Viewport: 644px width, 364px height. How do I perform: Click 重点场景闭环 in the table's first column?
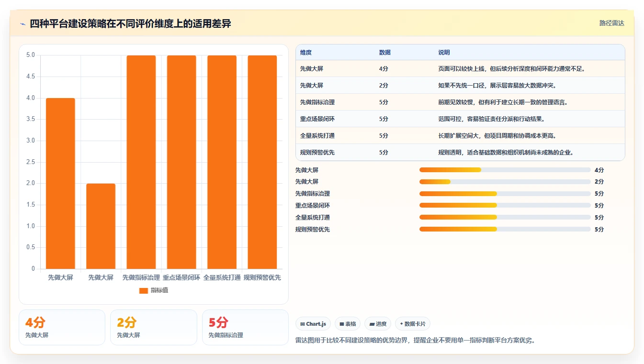coord(317,119)
